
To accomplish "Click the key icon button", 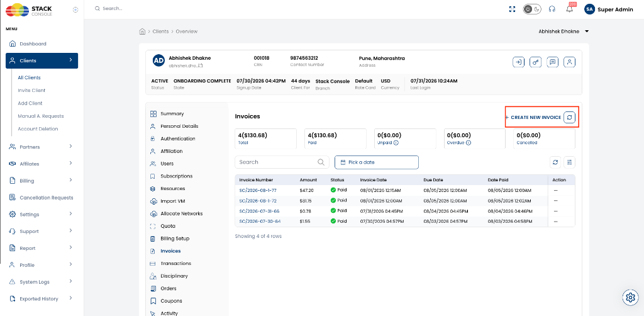I will [536, 62].
